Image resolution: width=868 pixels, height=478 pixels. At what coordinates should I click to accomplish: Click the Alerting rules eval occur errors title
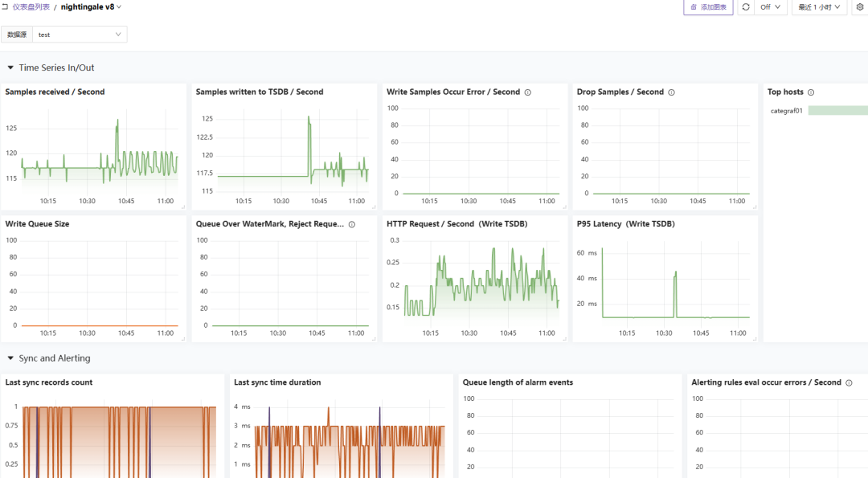pos(766,382)
